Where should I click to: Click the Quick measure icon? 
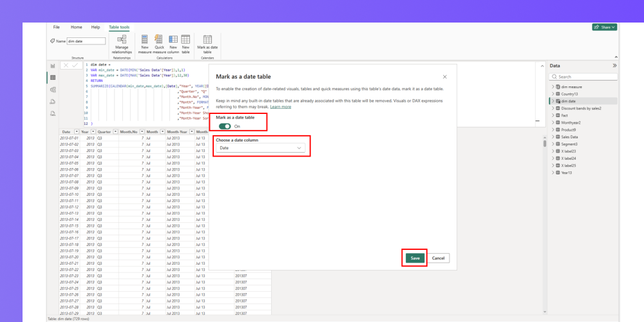(x=158, y=39)
